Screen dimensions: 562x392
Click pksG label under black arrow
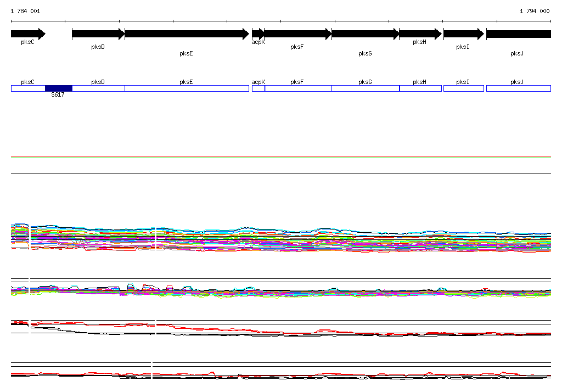365,53
